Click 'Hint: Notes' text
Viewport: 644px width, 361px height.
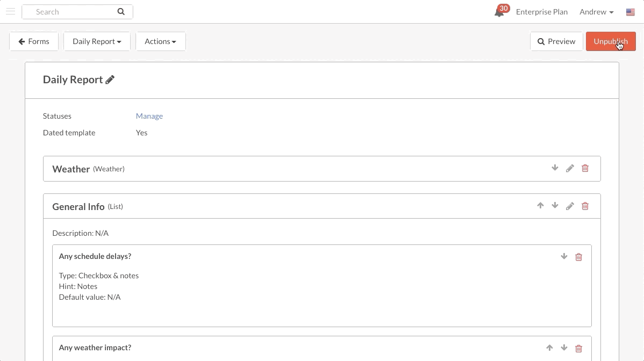(78, 286)
